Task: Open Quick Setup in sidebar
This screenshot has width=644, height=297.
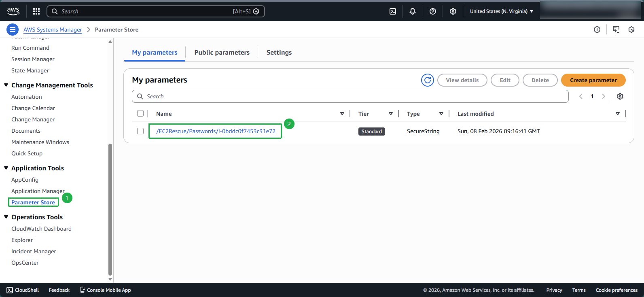Action: coord(27,153)
